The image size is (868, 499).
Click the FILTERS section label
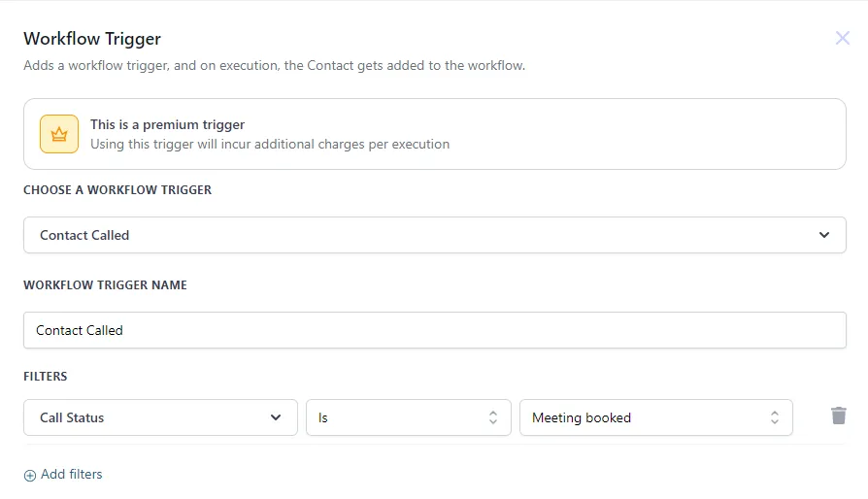pyautogui.click(x=46, y=376)
